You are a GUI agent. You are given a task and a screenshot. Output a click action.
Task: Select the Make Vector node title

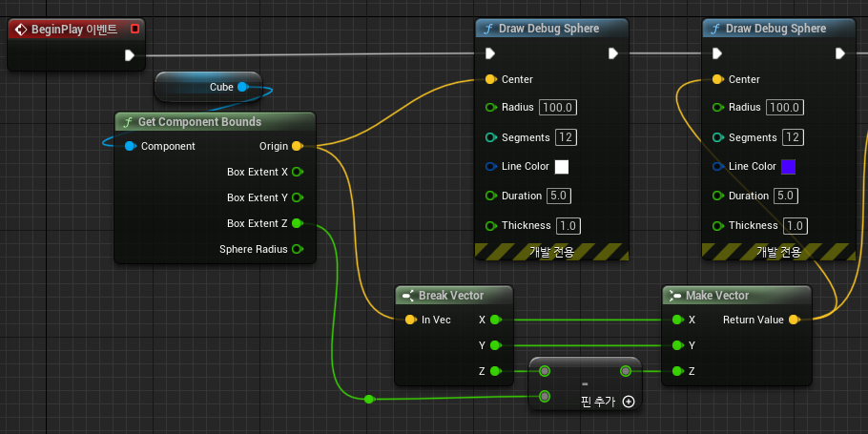point(717,296)
